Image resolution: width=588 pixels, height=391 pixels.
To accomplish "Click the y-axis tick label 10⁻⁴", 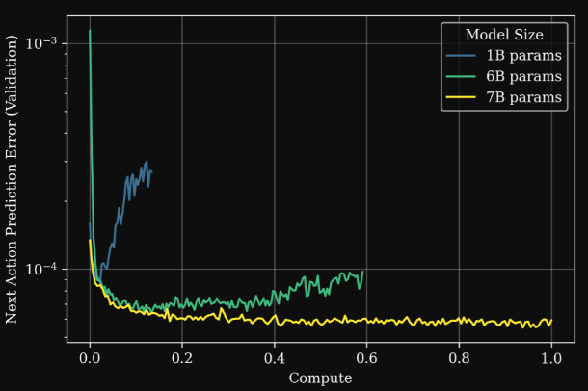I will pos(41,269).
